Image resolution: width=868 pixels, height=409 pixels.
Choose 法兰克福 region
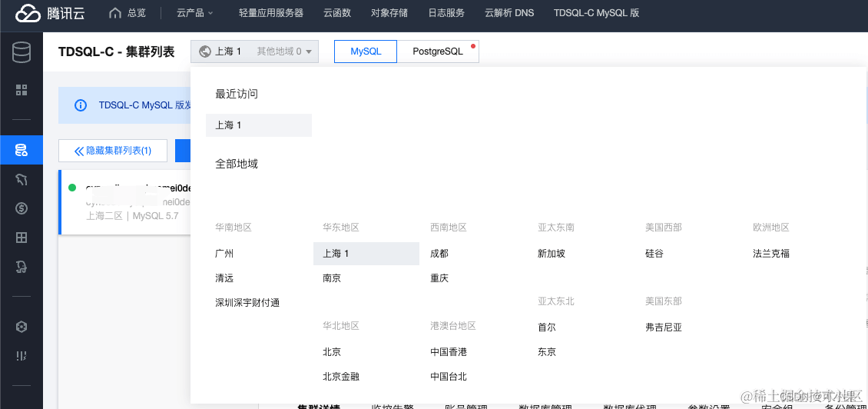pos(771,254)
